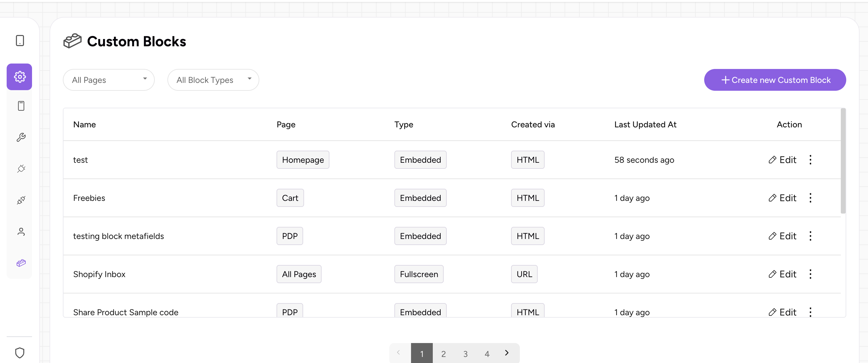Viewport: 868px width, 363px height.
Task: Select the custom blocks brick sidebar icon
Action: coord(21,263)
